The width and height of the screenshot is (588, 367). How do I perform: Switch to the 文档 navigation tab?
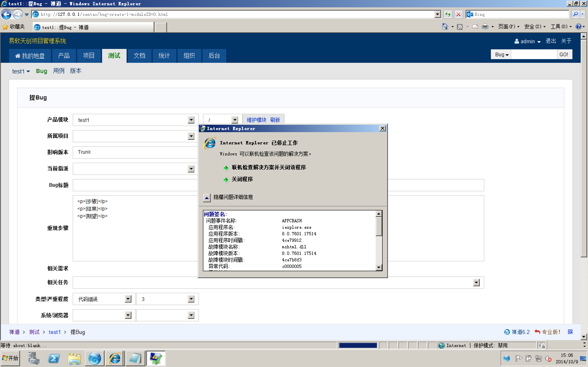tap(139, 56)
